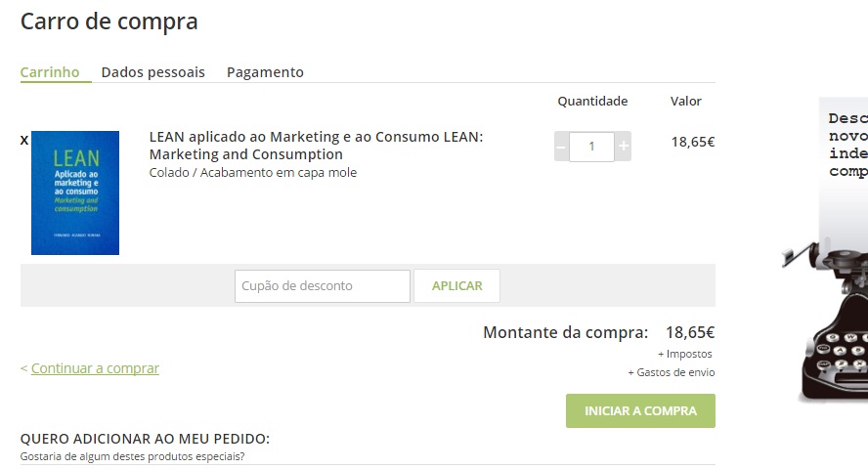The height and width of the screenshot is (469, 868).
Task: Focus the Cupão de desconto field
Action: pyautogui.click(x=323, y=286)
